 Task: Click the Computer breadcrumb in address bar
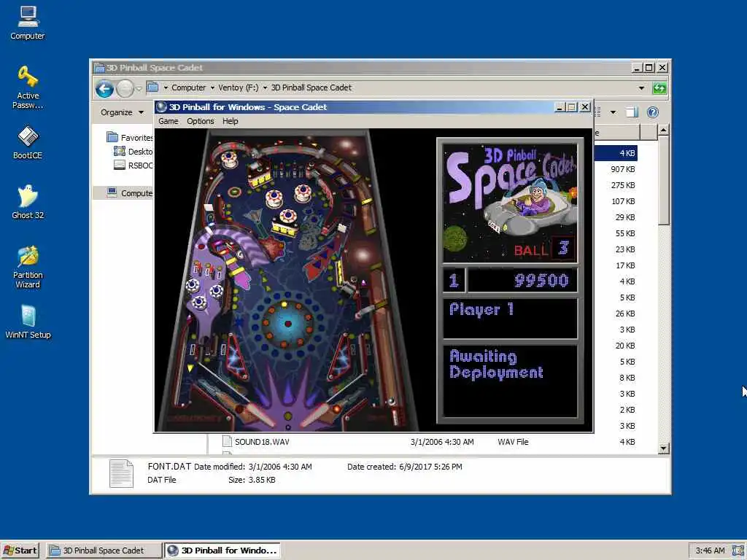click(x=189, y=87)
